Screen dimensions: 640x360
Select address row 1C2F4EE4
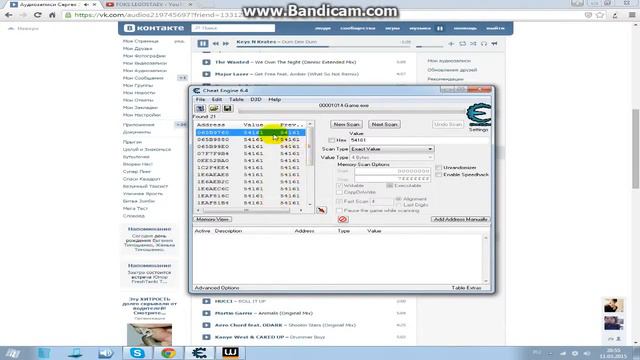(250, 167)
